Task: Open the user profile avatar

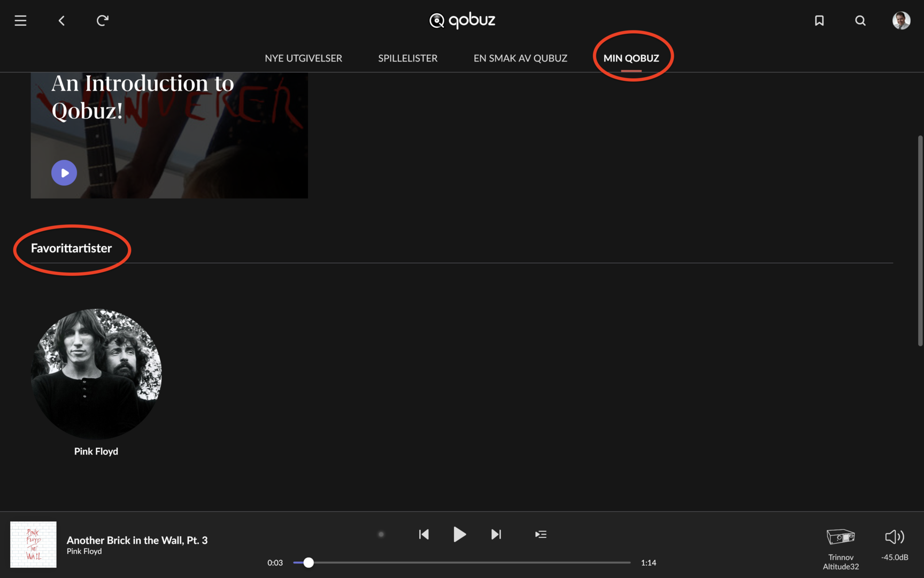Action: click(902, 20)
